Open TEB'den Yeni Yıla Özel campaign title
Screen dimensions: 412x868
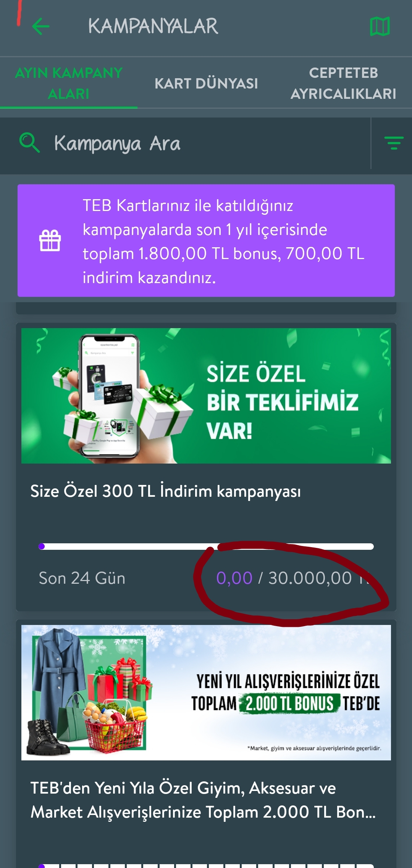(203, 800)
